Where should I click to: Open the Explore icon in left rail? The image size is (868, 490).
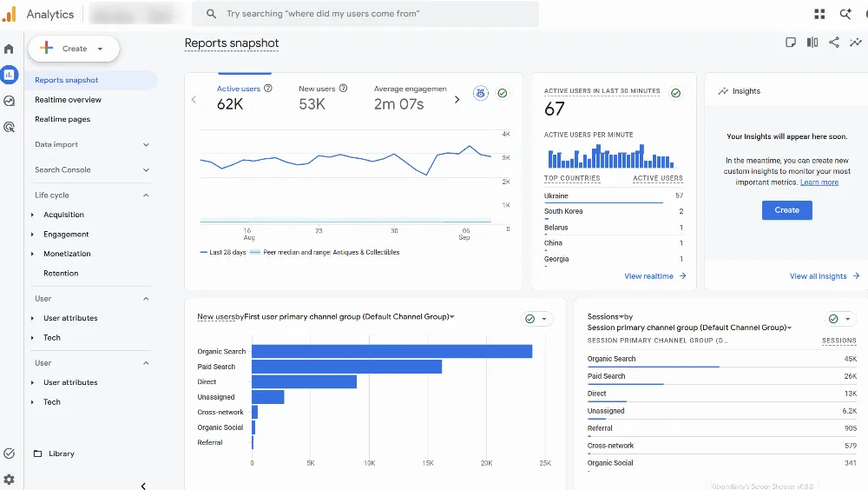click(x=9, y=101)
